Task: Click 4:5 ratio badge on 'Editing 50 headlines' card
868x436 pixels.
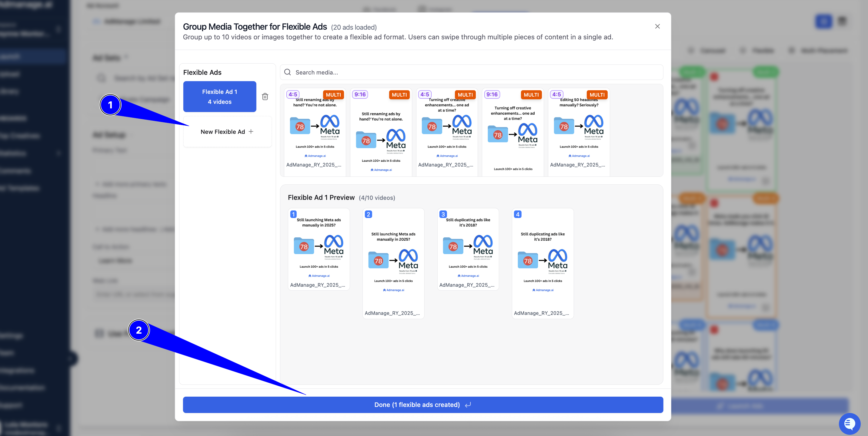Action: point(556,94)
